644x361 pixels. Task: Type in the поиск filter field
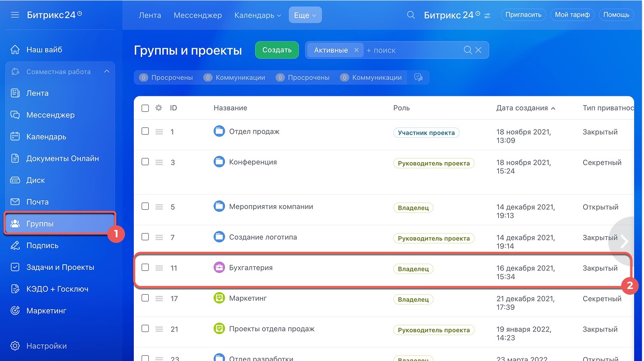pyautogui.click(x=412, y=50)
